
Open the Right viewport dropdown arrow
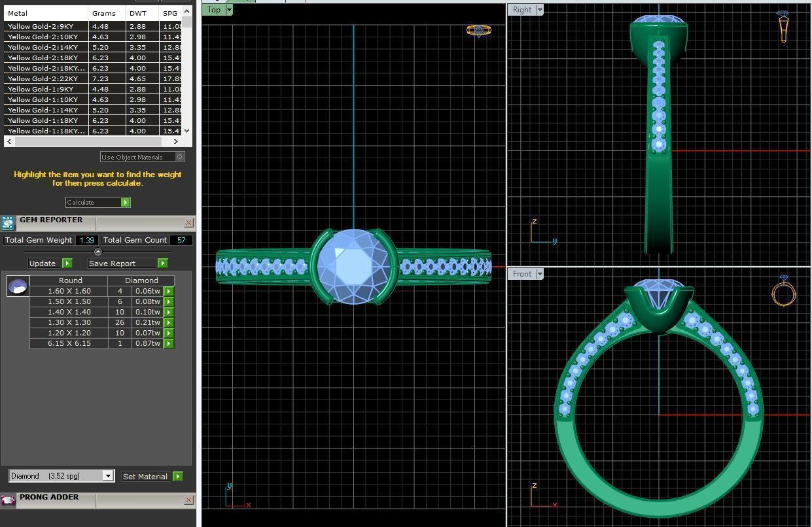[x=540, y=10]
